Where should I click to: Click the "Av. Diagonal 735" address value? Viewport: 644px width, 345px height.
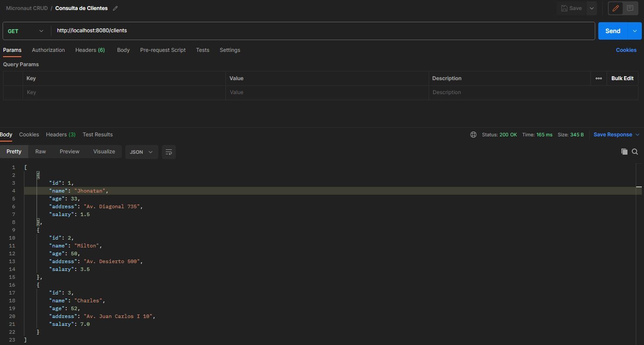tap(112, 206)
